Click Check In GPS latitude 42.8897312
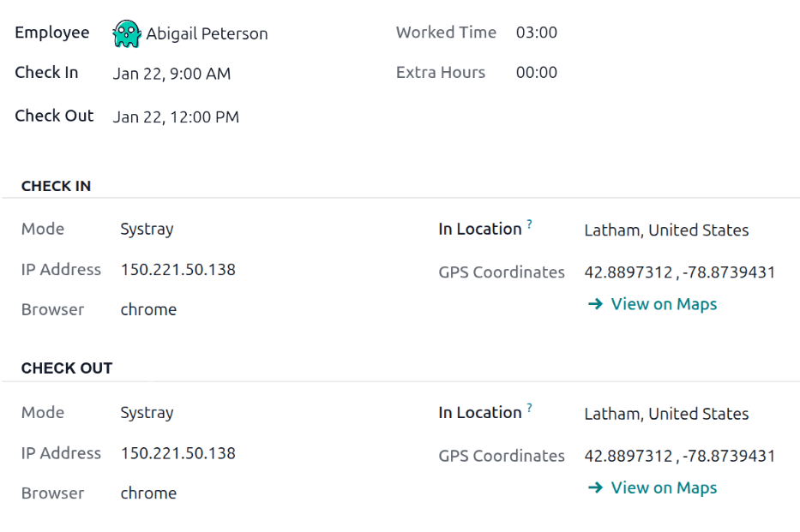Image resolution: width=800 pixels, height=532 pixels. [628, 272]
